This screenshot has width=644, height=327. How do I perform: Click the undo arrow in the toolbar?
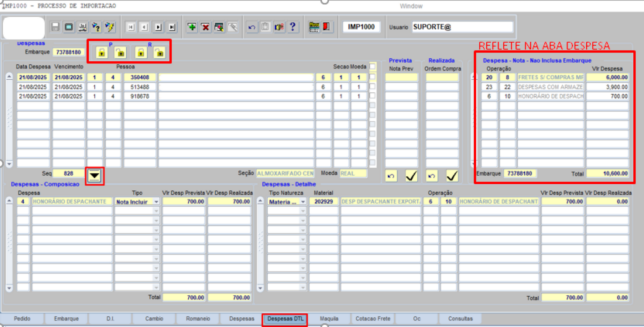pos(252,27)
